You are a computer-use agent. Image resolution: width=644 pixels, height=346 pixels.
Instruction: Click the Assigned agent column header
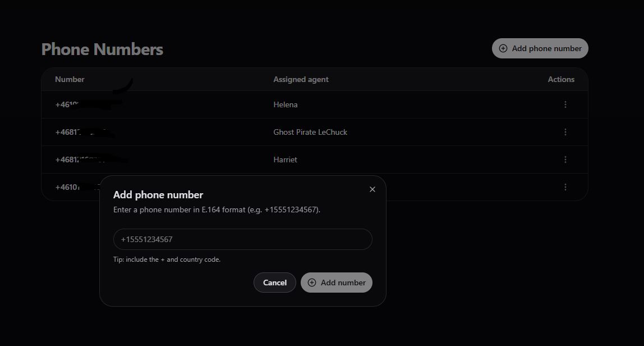[301, 79]
